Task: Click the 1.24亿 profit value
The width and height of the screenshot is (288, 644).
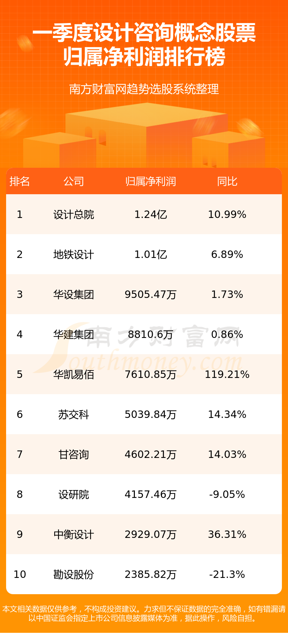Action: click(151, 215)
